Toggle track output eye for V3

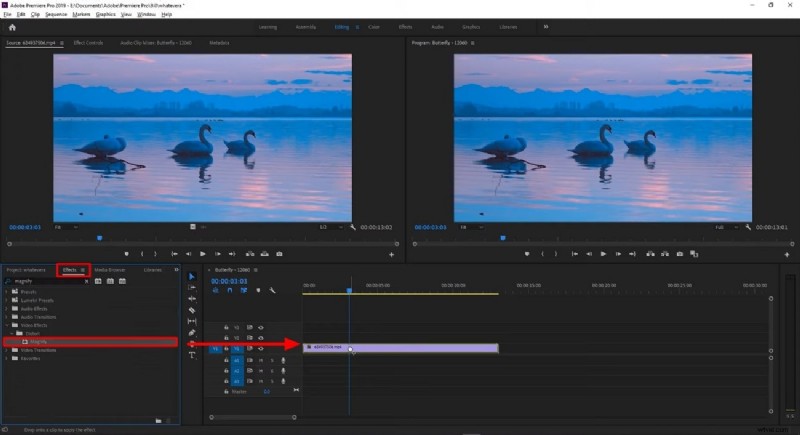point(261,327)
